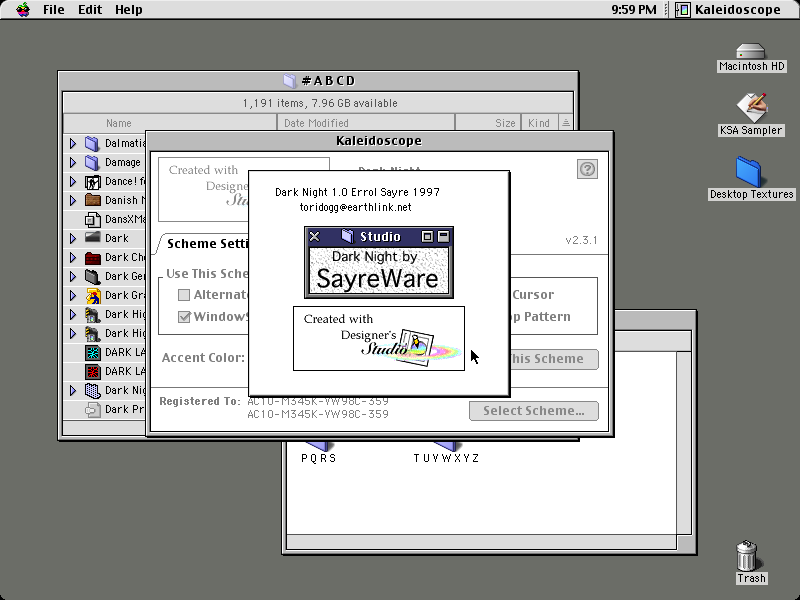The image size is (800, 600).
Task: Sort by the Kind column header
Action: (x=539, y=123)
